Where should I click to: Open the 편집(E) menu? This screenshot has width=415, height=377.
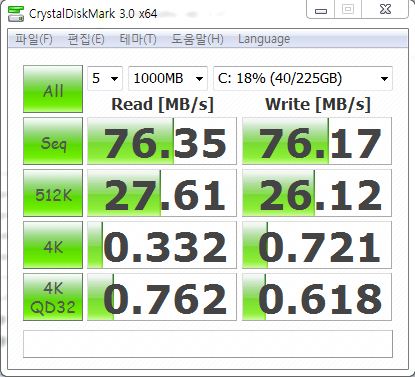[86, 39]
